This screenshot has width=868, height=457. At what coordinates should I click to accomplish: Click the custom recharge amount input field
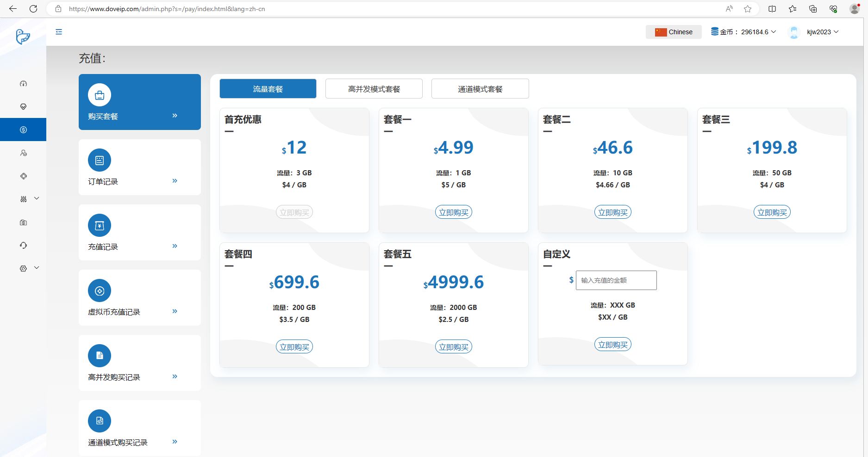(x=616, y=280)
